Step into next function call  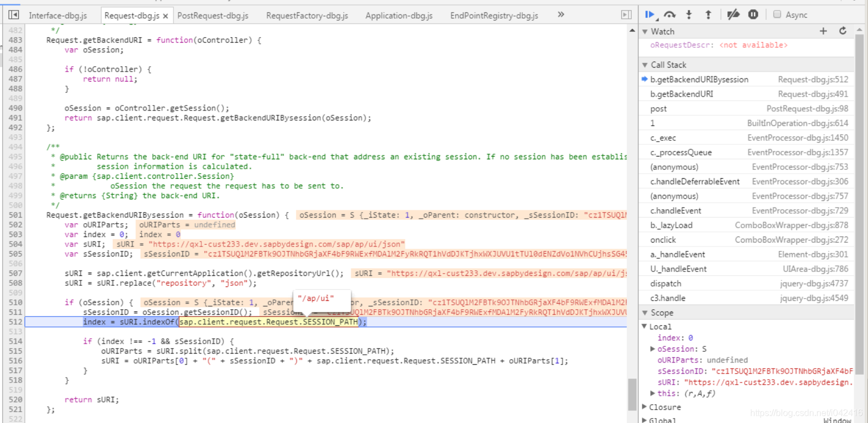point(689,15)
